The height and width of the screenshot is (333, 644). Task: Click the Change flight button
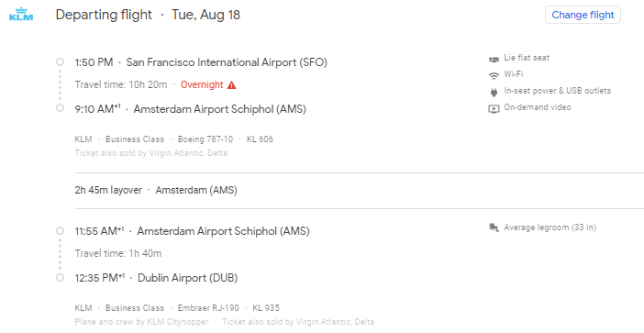583,15
